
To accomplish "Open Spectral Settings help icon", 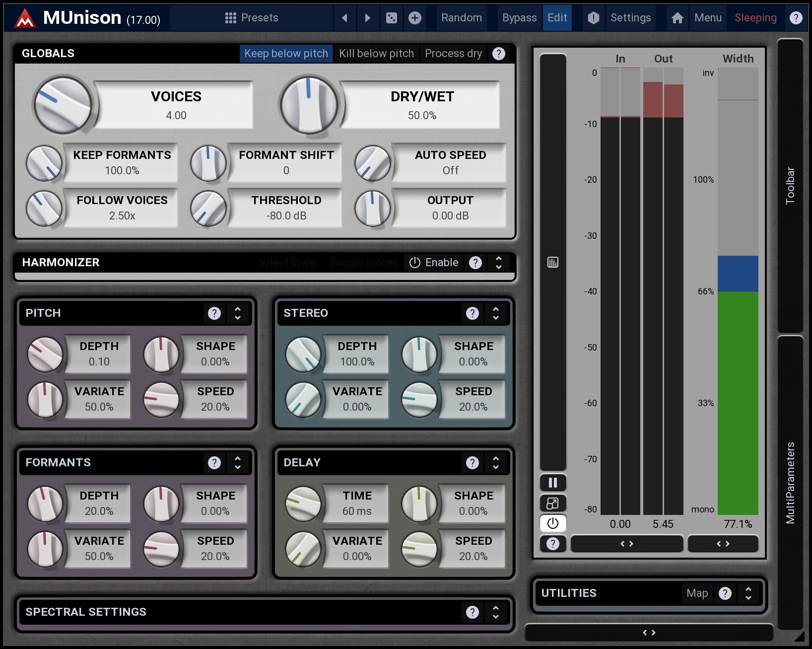I will click(x=473, y=612).
